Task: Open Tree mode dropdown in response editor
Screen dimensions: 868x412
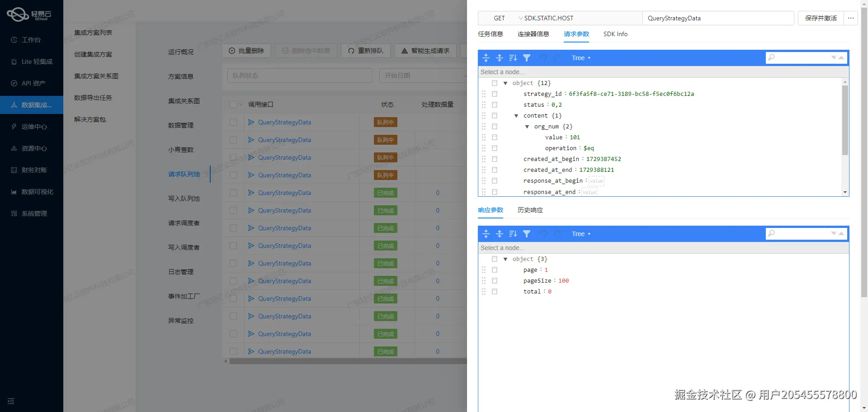Action: click(x=581, y=234)
